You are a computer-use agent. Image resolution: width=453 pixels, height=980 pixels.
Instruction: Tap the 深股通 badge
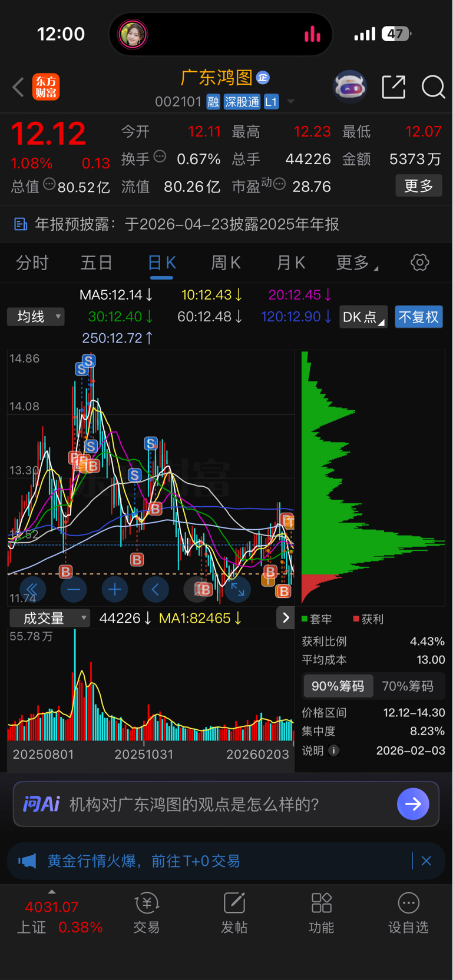tap(242, 102)
